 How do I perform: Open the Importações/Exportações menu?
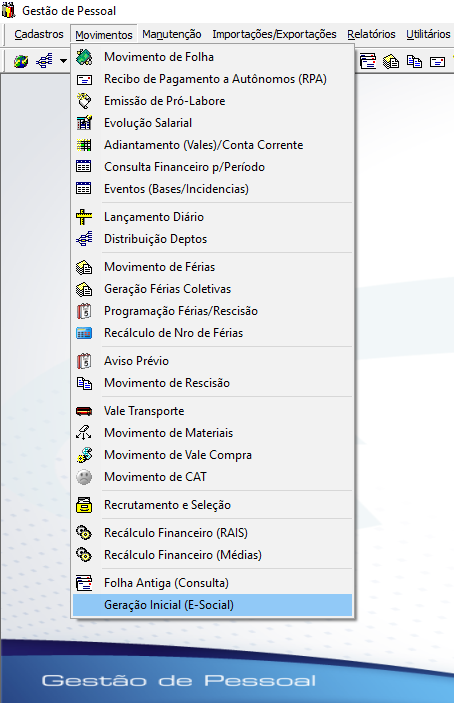tap(274, 34)
